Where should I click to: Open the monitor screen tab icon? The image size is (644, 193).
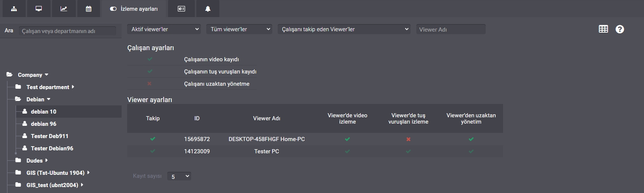pyautogui.click(x=39, y=9)
